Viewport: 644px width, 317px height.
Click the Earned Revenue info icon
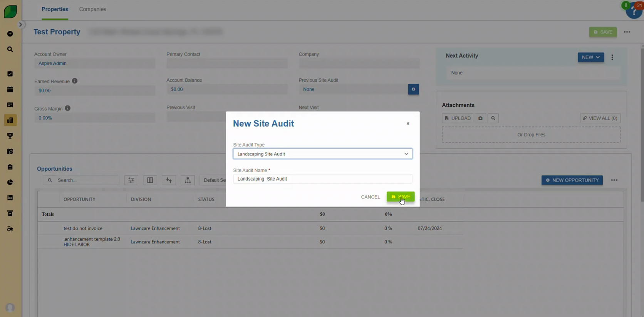(x=75, y=81)
